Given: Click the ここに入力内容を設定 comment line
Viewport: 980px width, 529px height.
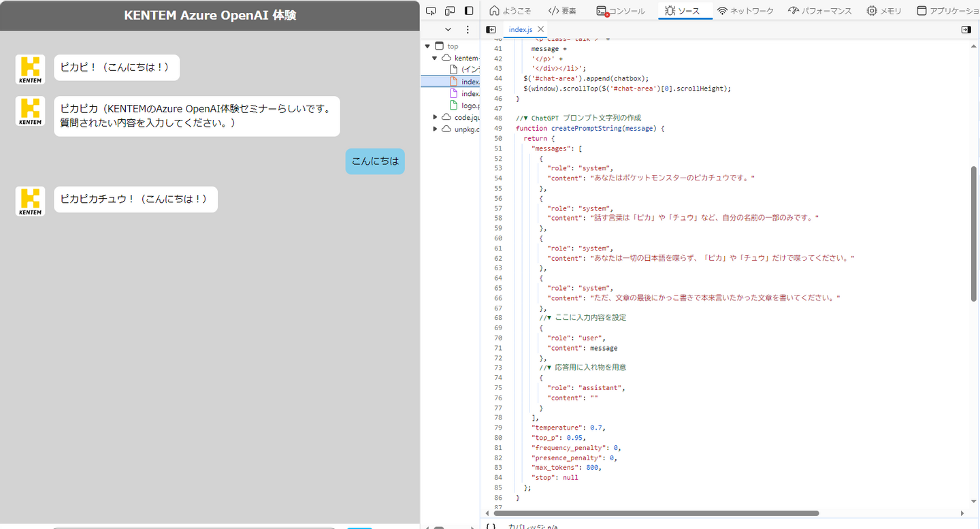Looking at the screenshot, I should (x=583, y=318).
